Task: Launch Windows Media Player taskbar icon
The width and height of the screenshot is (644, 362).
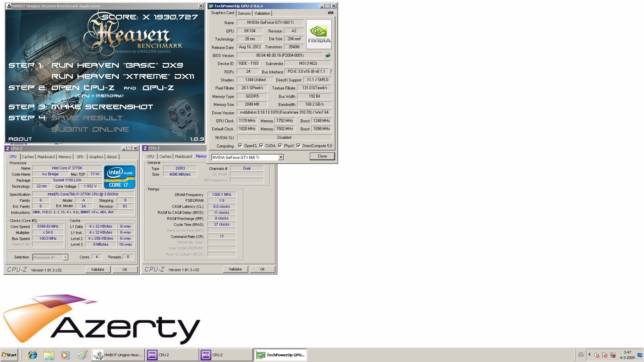Action: pyautogui.click(x=65, y=355)
